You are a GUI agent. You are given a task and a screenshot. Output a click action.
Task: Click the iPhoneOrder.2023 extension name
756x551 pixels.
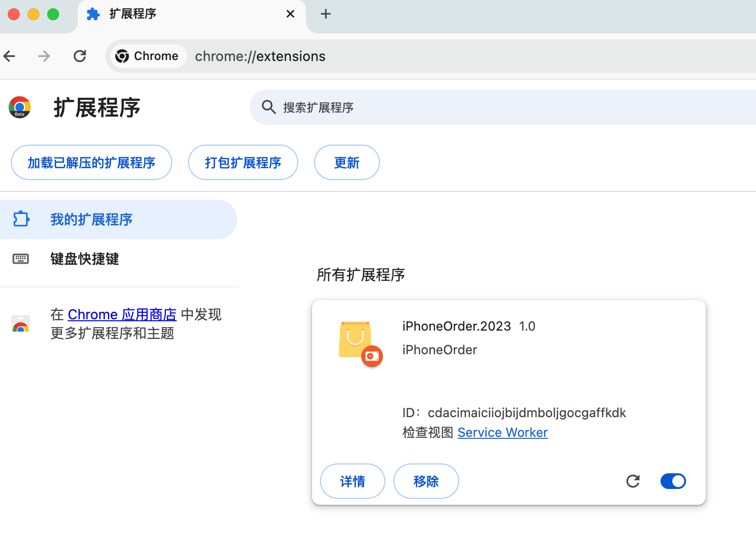457,326
